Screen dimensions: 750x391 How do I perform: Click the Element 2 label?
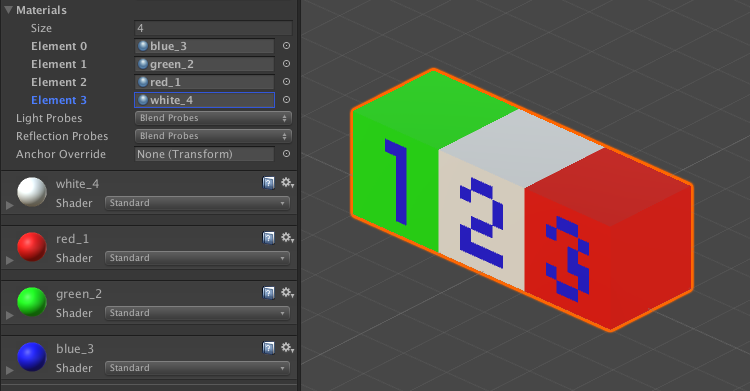point(59,82)
